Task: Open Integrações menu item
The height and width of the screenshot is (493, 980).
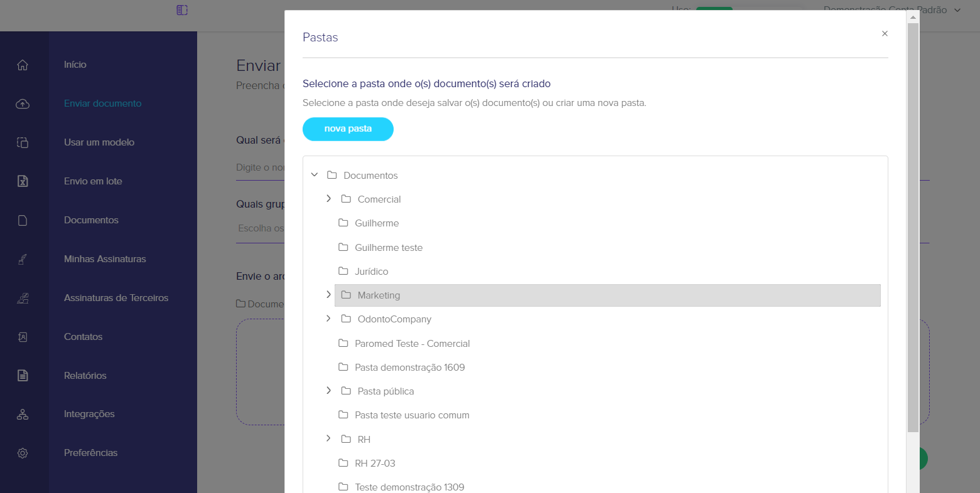Action: [x=89, y=414]
